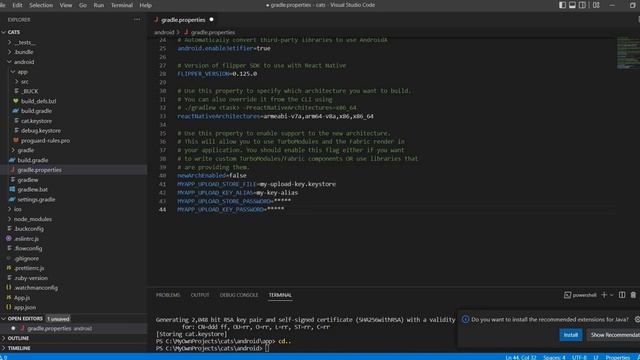Toggle the bottom panel layout icon
The height and width of the screenshot is (360, 640).
[572, 5]
